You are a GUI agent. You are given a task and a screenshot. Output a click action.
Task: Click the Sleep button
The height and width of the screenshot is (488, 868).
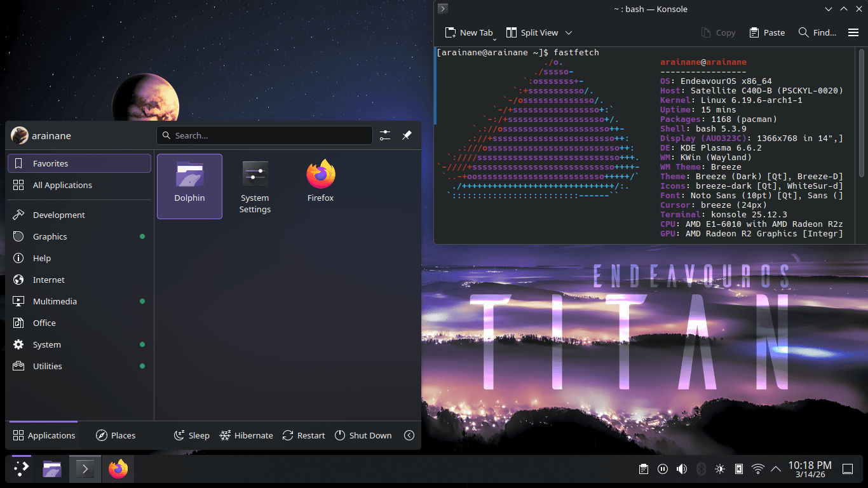coord(191,435)
